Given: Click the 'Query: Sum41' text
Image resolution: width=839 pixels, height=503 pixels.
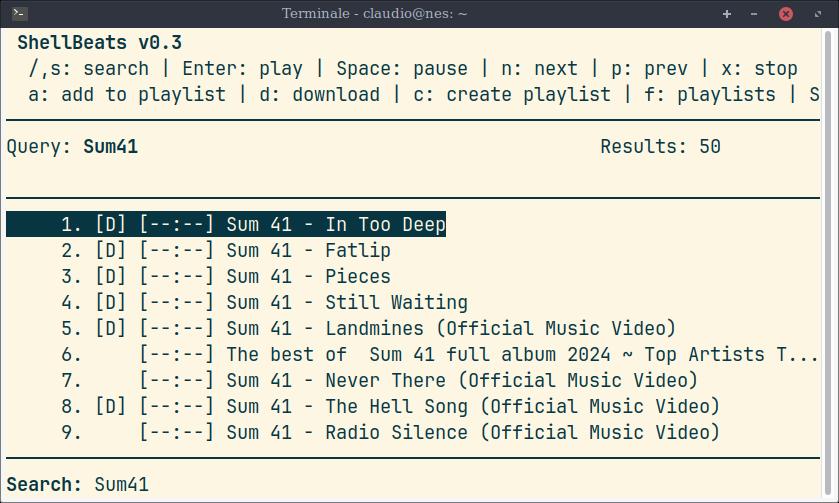Looking at the screenshot, I should pos(72,147).
